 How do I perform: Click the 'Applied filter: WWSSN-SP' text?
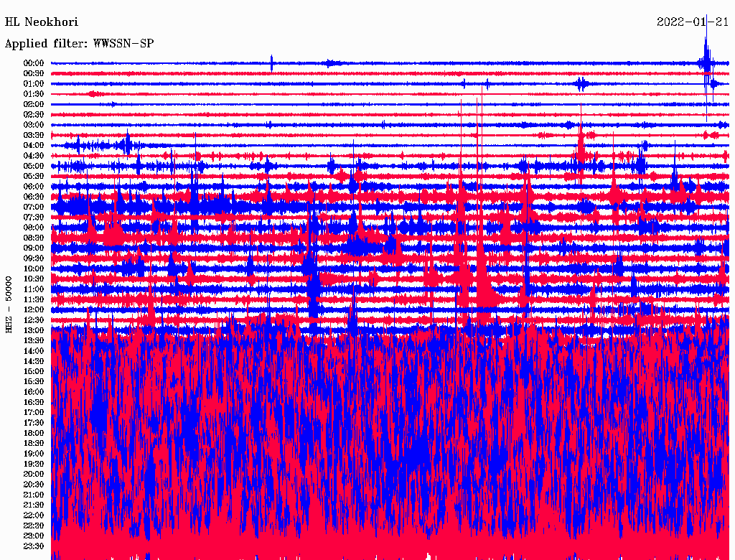[79, 44]
